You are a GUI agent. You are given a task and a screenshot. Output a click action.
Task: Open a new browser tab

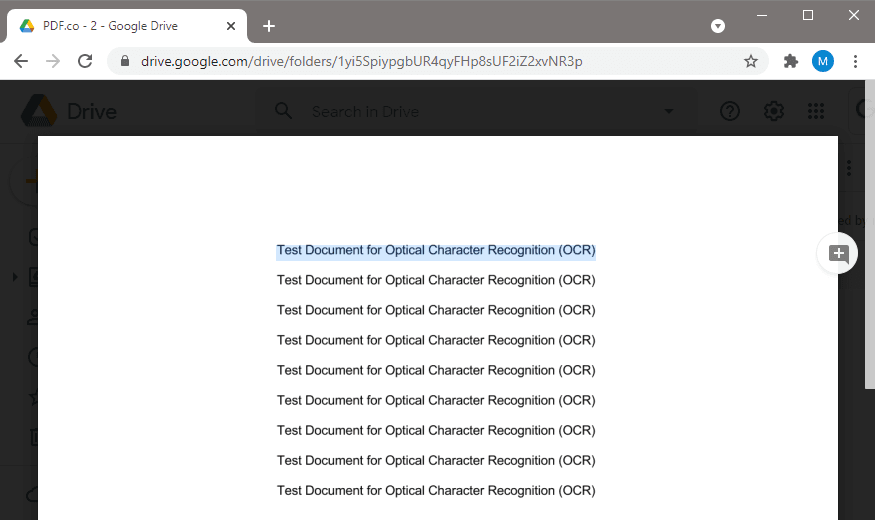point(268,26)
